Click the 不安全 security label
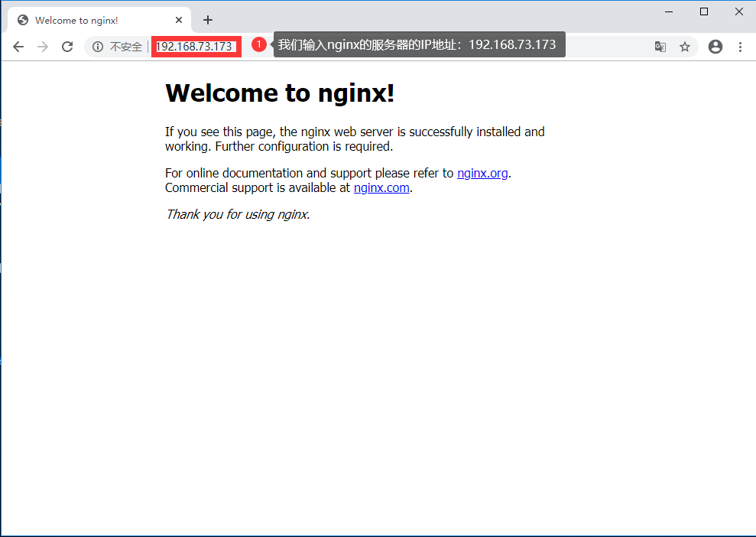 pyautogui.click(x=126, y=47)
